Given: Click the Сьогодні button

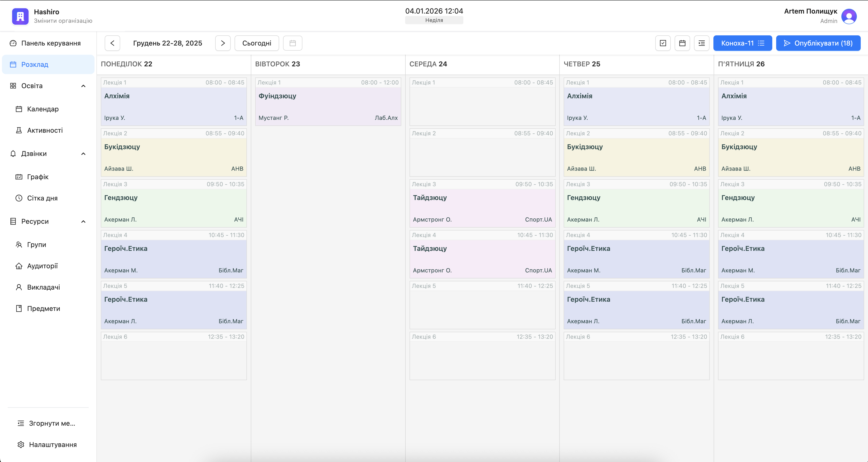Looking at the screenshot, I should point(256,43).
